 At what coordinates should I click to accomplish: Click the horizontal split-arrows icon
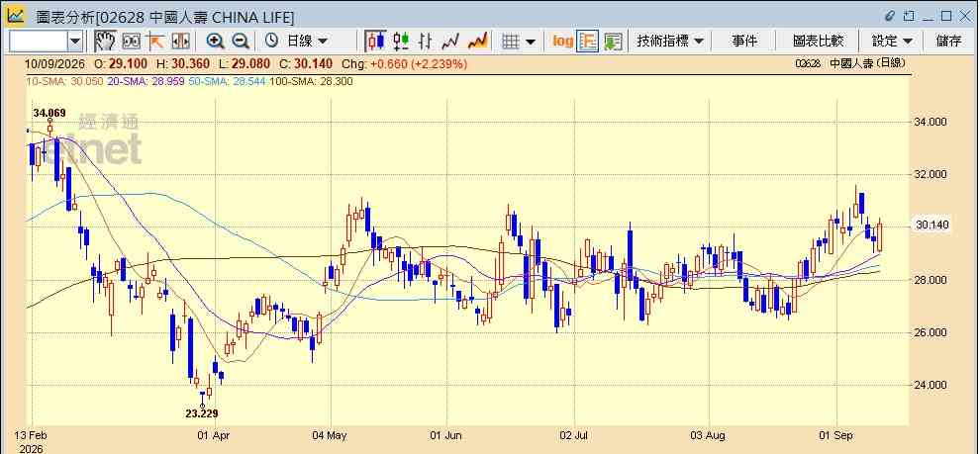pos(180,42)
